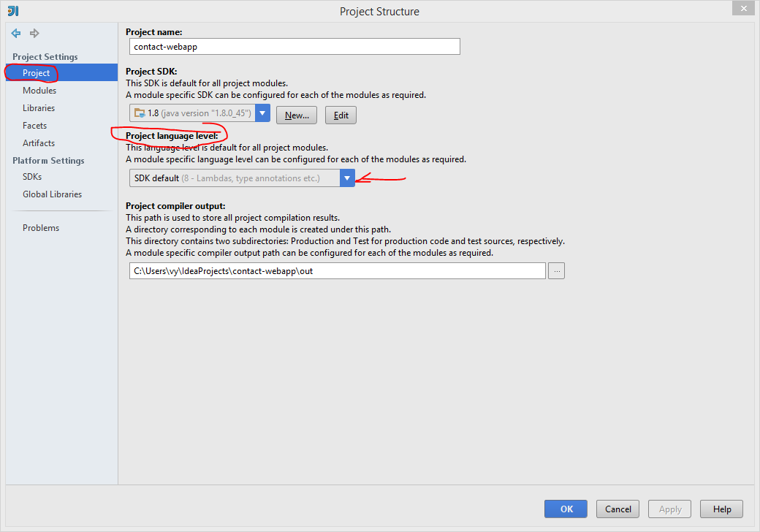Screen dimensions: 760x532
Task: Click the forward navigation arrow
Action: pyautogui.click(x=34, y=33)
